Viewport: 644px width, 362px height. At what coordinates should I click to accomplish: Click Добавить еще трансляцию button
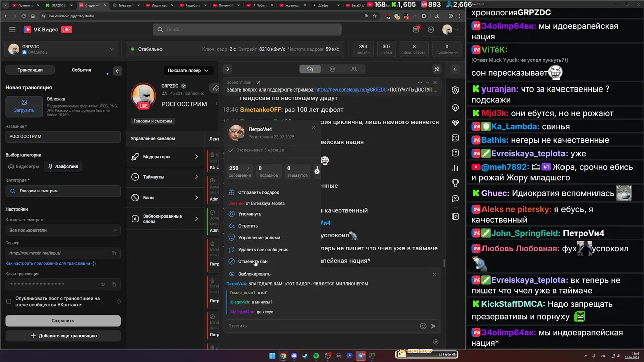(63, 336)
